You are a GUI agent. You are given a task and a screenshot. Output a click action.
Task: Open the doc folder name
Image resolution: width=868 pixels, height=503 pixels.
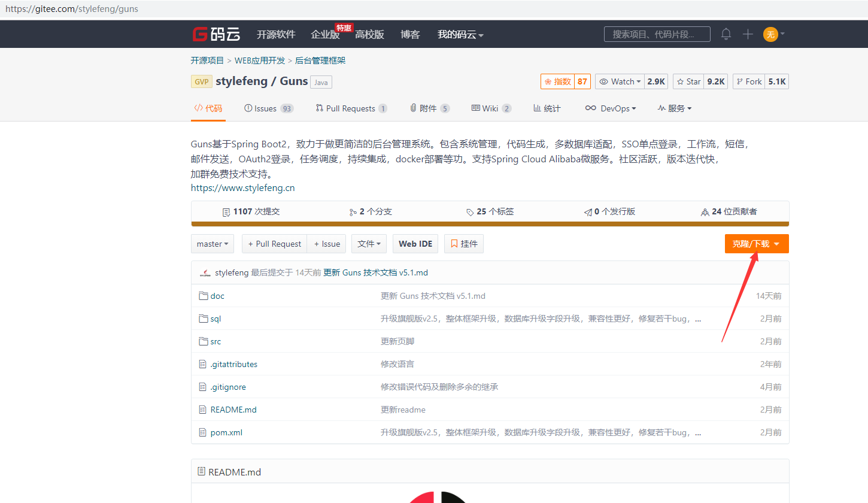[x=217, y=296]
